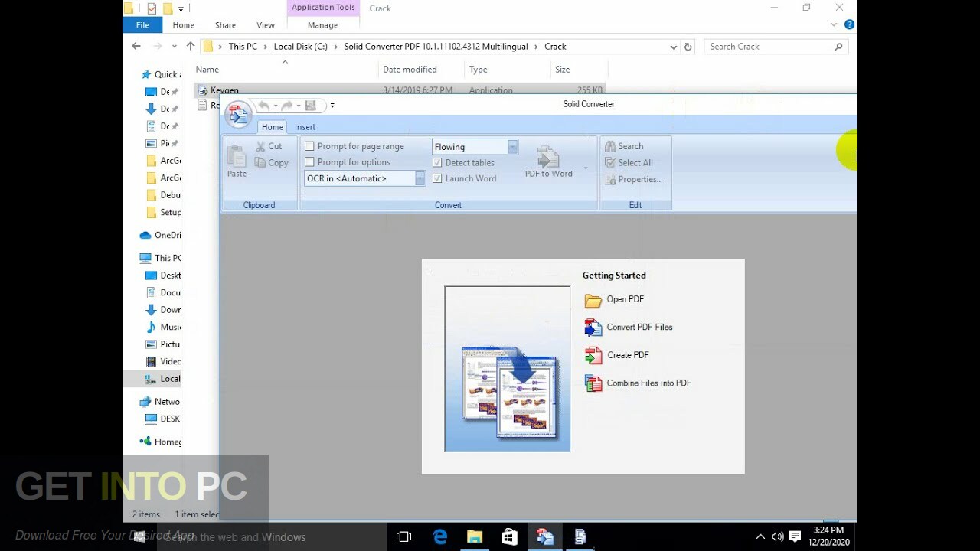Open the Explorer Share tab
This screenshot has width=980, height=551.
(225, 25)
